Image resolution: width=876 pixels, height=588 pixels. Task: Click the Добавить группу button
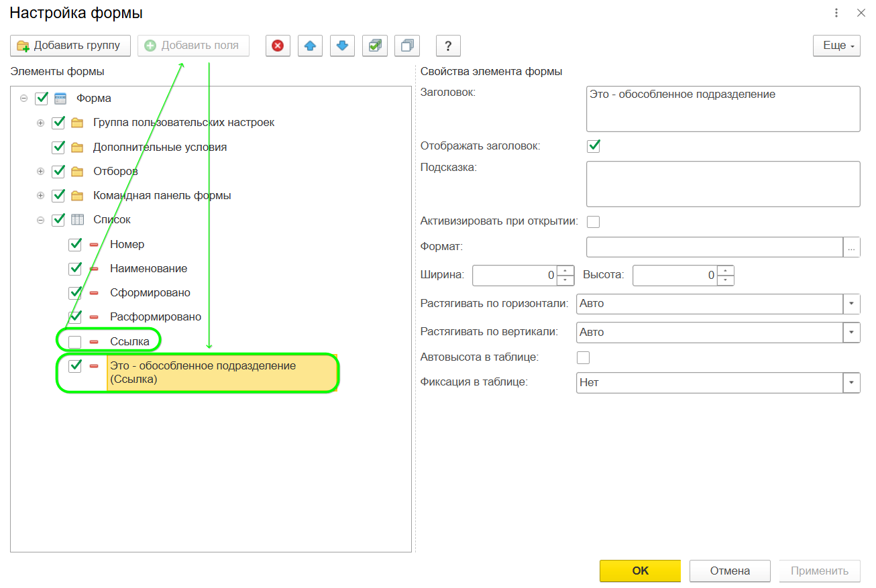pos(70,46)
